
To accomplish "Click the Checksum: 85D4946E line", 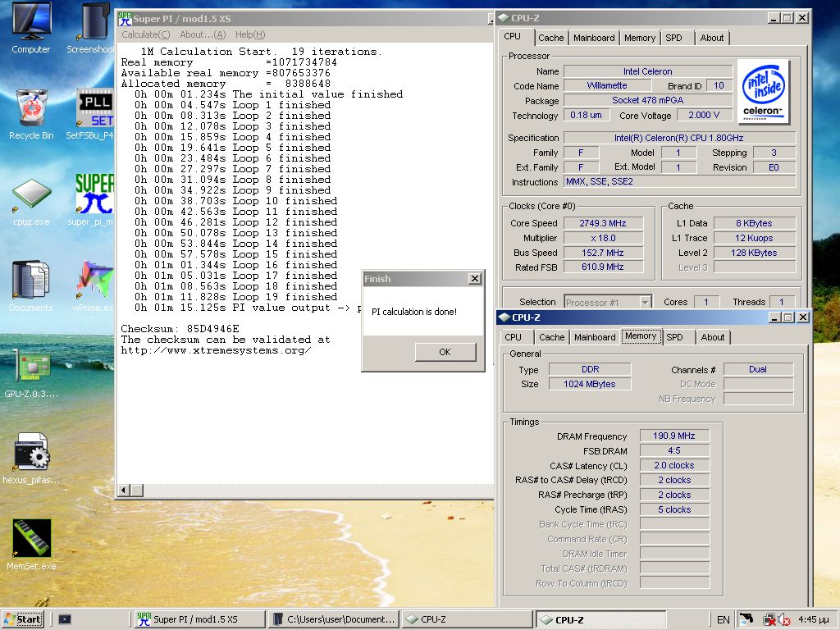I will [180, 329].
